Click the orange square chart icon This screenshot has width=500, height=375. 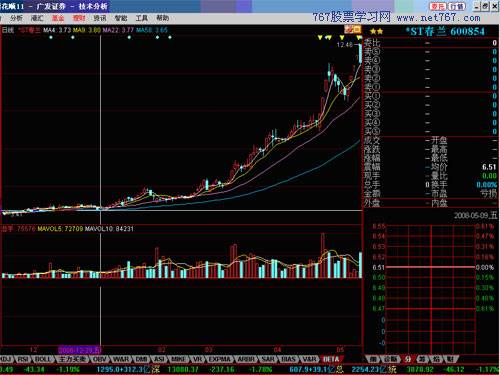click(x=357, y=29)
